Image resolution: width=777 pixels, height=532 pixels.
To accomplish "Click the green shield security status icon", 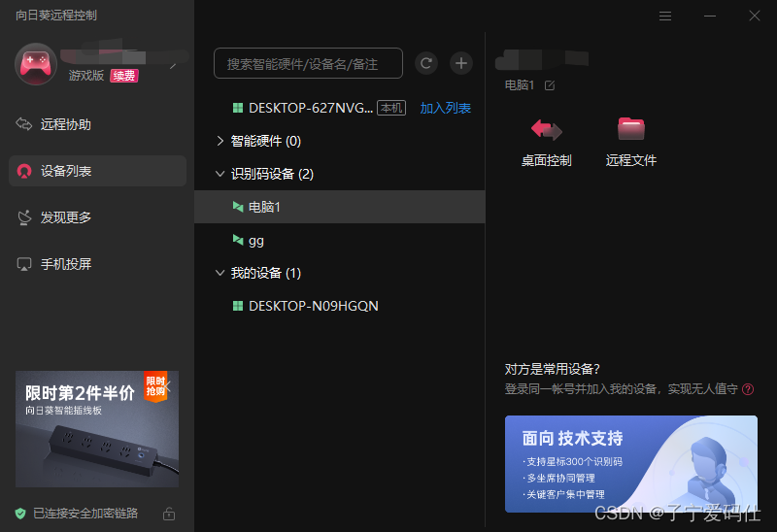I will (x=20, y=514).
